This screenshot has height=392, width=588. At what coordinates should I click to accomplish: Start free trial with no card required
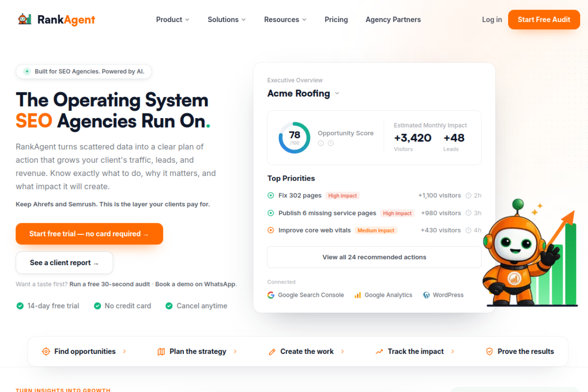[89, 234]
